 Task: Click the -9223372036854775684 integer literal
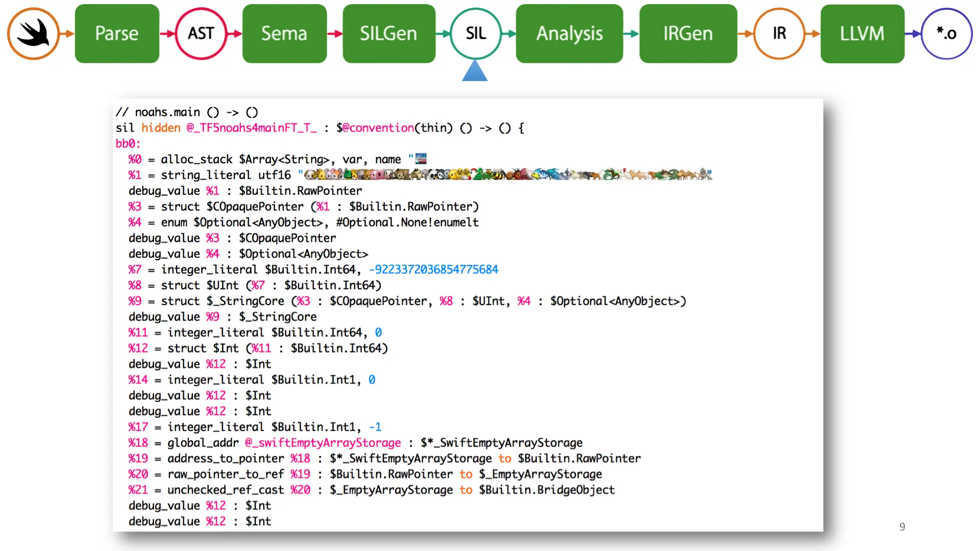433,269
